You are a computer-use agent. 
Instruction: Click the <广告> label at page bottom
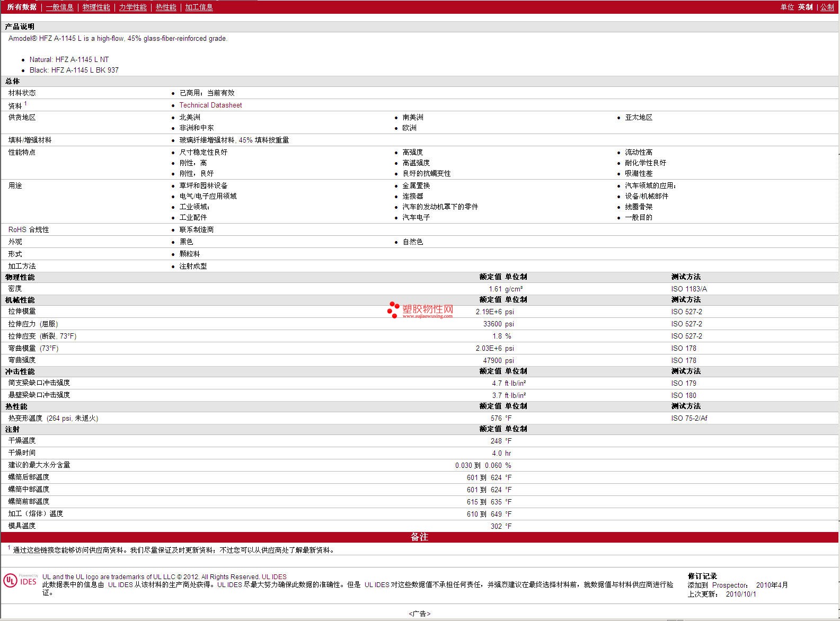[x=419, y=614]
